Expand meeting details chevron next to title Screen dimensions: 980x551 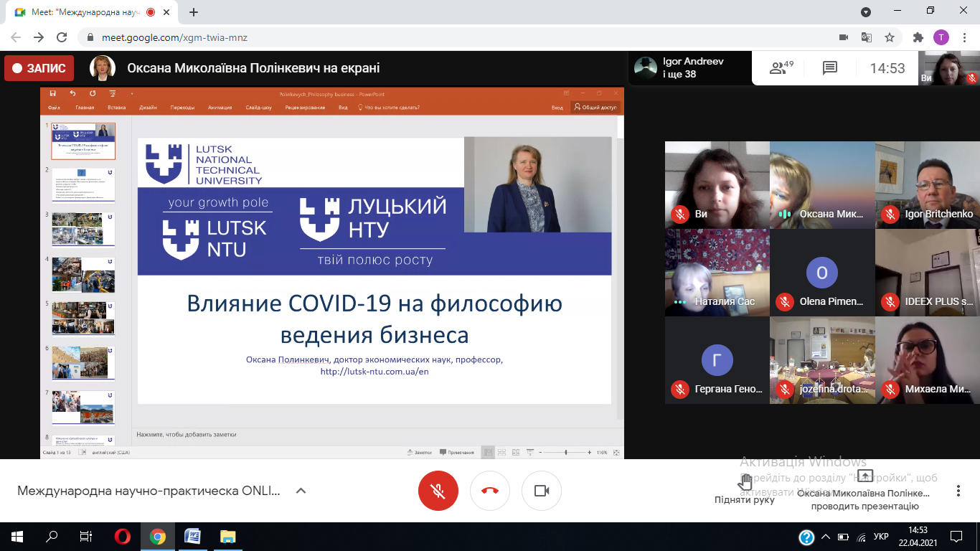[301, 491]
